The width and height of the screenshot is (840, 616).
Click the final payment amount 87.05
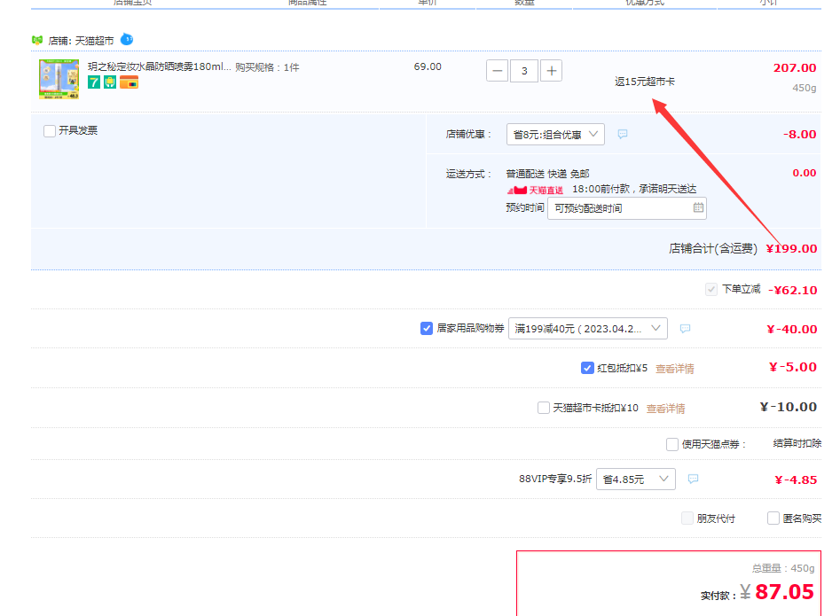(784, 592)
